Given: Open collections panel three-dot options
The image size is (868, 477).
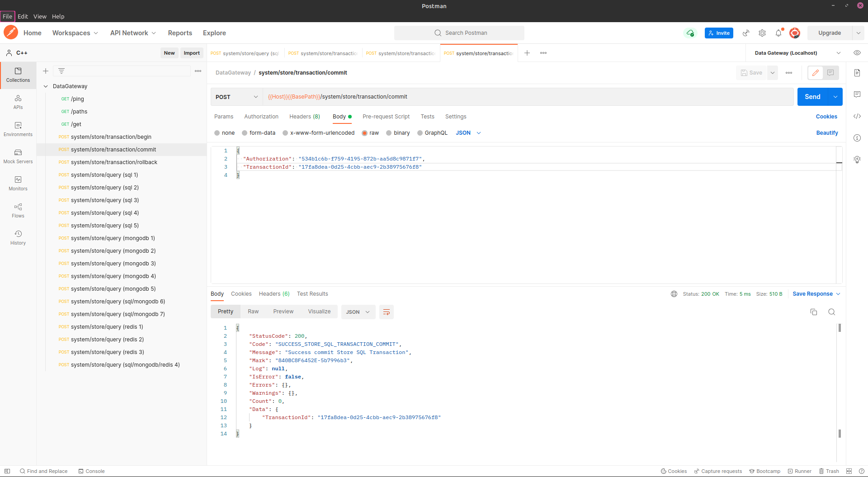Looking at the screenshot, I should tap(198, 71).
